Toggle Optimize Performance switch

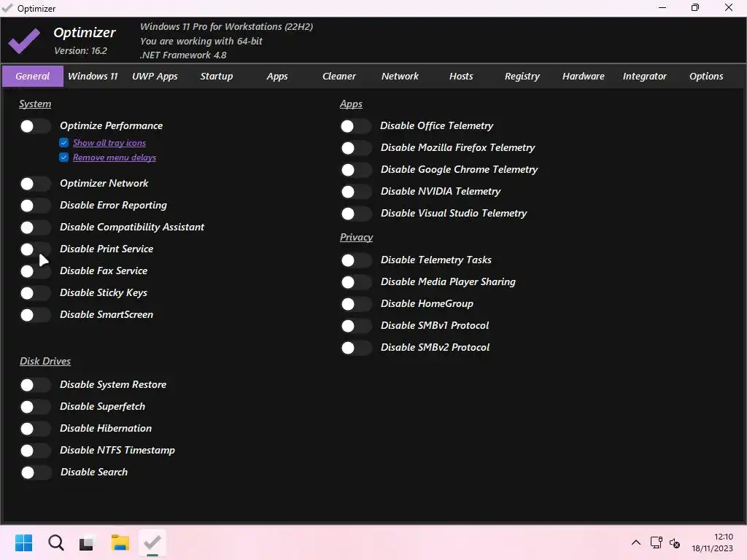point(35,126)
